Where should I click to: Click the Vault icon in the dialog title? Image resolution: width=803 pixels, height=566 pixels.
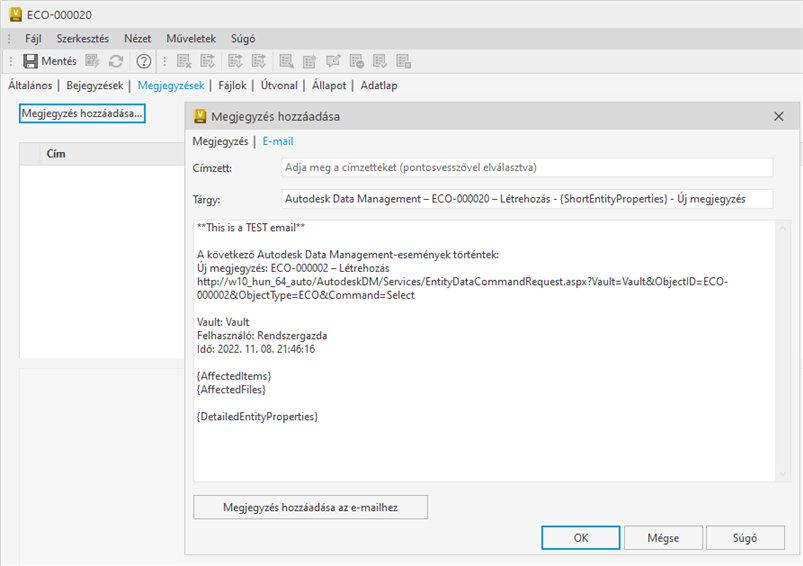pyautogui.click(x=200, y=116)
